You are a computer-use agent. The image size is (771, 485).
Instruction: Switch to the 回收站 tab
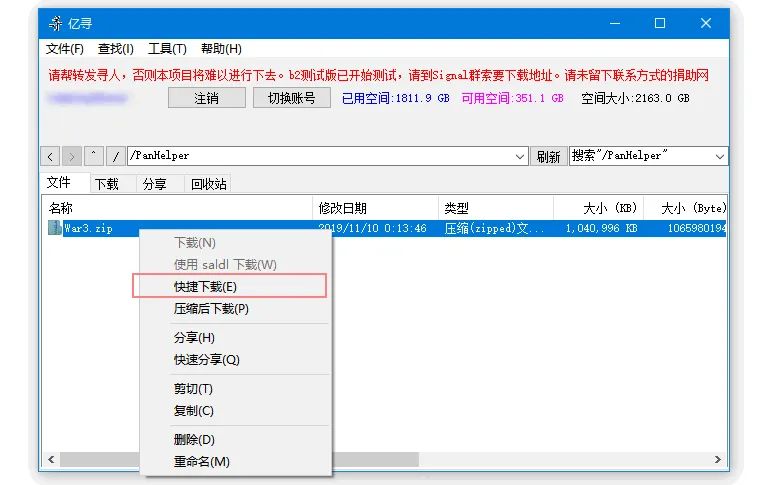[209, 184]
